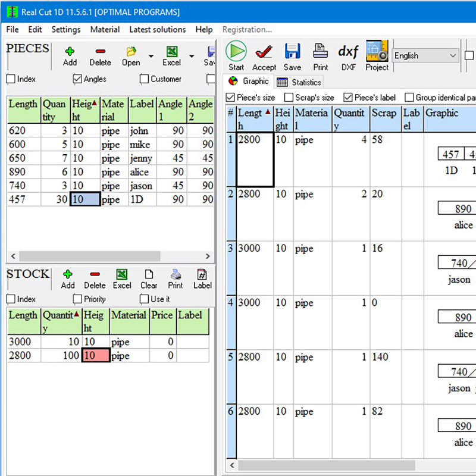Add a new piece with green plus
The height and width of the screenshot is (476, 476).
(70, 52)
